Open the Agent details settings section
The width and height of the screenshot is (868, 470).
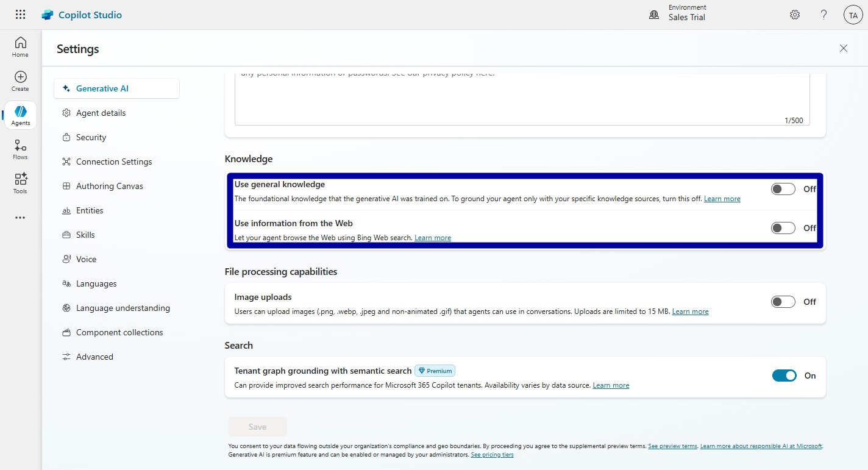point(100,113)
